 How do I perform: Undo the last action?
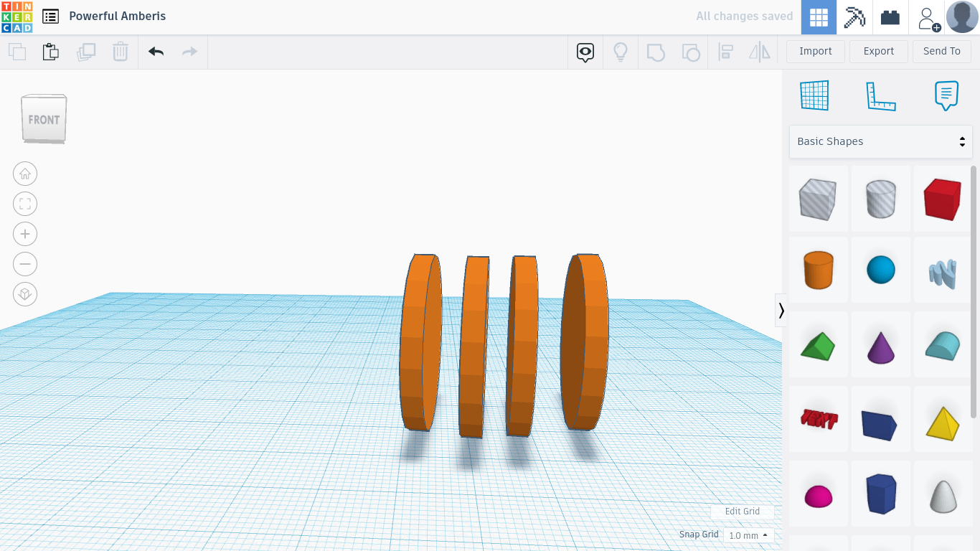[x=156, y=52]
